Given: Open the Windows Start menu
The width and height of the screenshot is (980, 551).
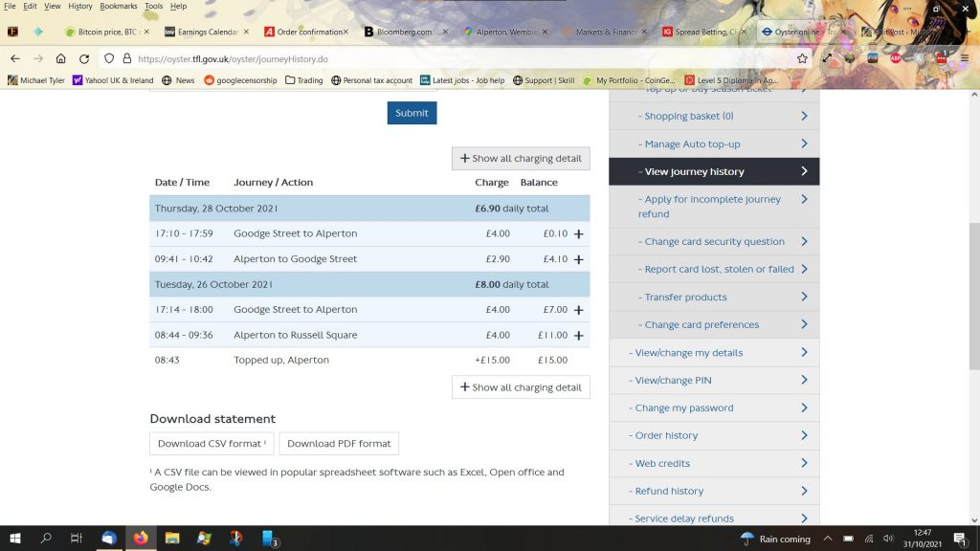Looking at the screenshot, I should tap(15, 538).
